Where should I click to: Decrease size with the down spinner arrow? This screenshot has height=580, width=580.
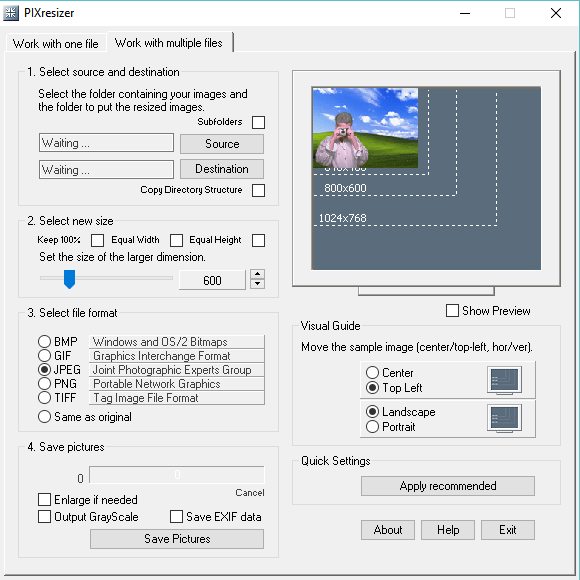click(257, 284)
